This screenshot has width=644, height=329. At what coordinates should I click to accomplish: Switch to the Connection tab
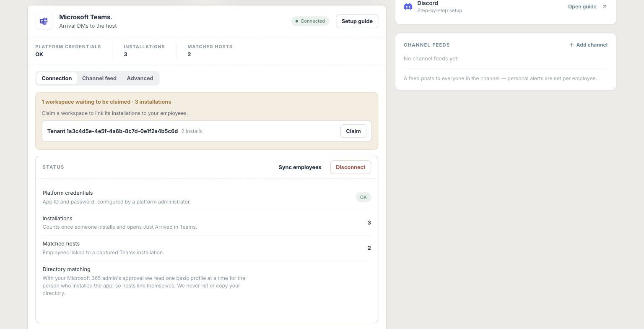coord(57,78)
